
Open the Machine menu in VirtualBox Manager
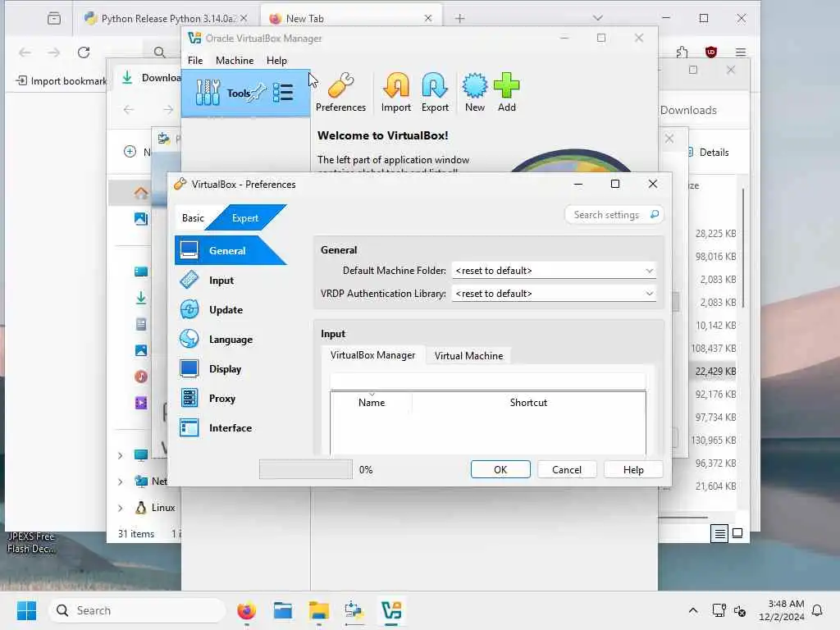click(235, 61)
